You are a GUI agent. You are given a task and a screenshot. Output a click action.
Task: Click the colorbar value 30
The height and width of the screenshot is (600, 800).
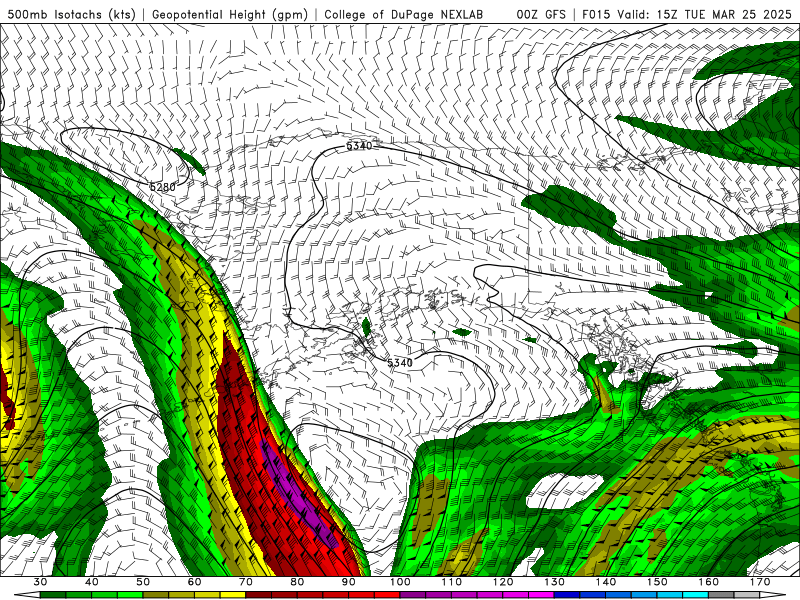pos(40,582)
